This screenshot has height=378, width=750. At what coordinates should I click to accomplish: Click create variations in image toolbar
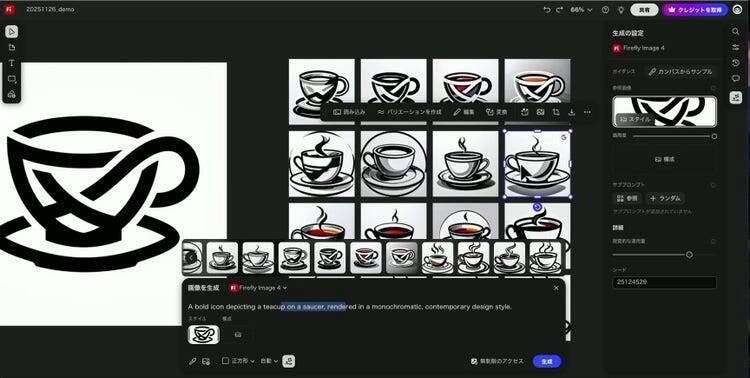pyautogui.click(x=409, y=112)
